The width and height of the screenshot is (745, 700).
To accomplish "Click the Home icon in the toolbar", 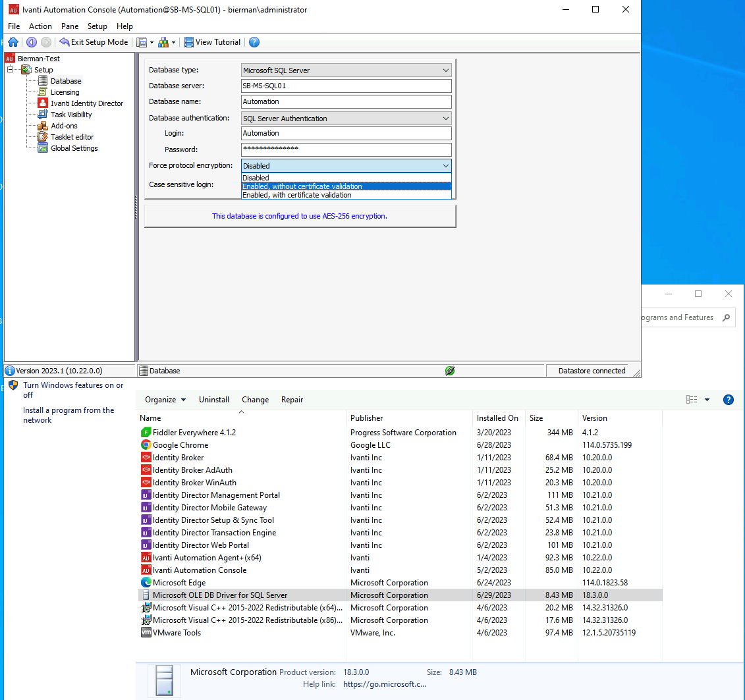I will tap(13, 42).
